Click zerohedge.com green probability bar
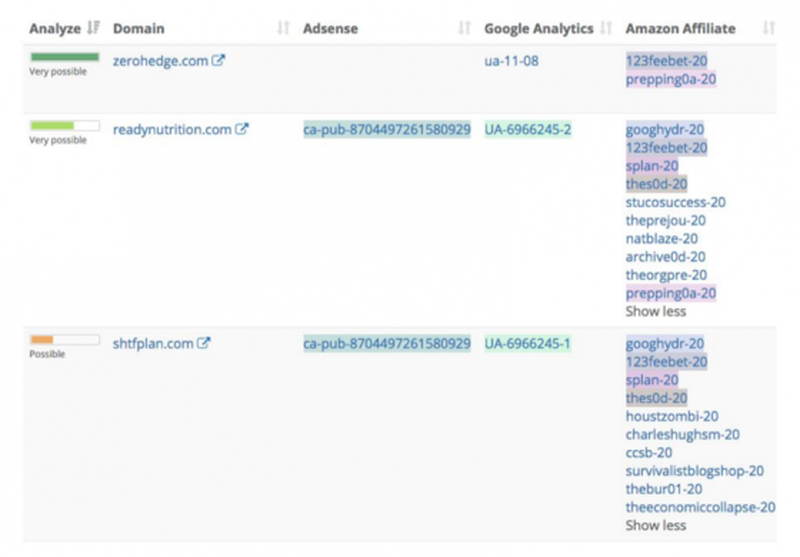The image size is (800, 557). pyautogui.click(x=64, y=57)
